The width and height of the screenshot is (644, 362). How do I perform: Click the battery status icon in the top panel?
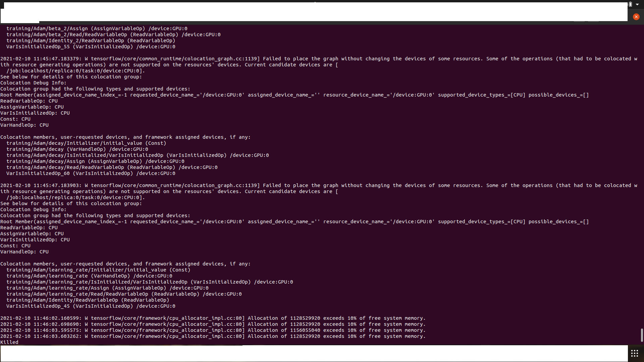(630, 4)
